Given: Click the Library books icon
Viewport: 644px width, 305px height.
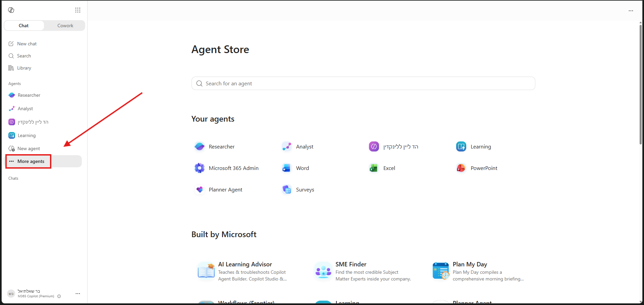Looking at the screenshot, I should (x=11, y=68).
